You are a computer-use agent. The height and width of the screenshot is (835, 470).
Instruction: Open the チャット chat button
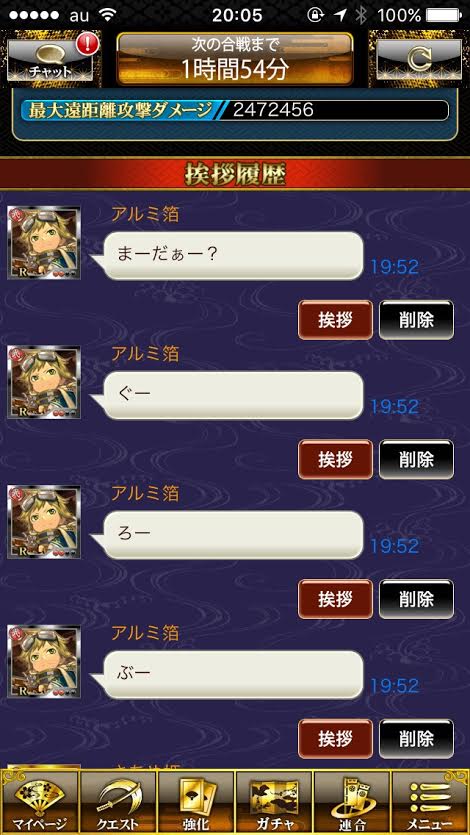(x=50, y=61)
